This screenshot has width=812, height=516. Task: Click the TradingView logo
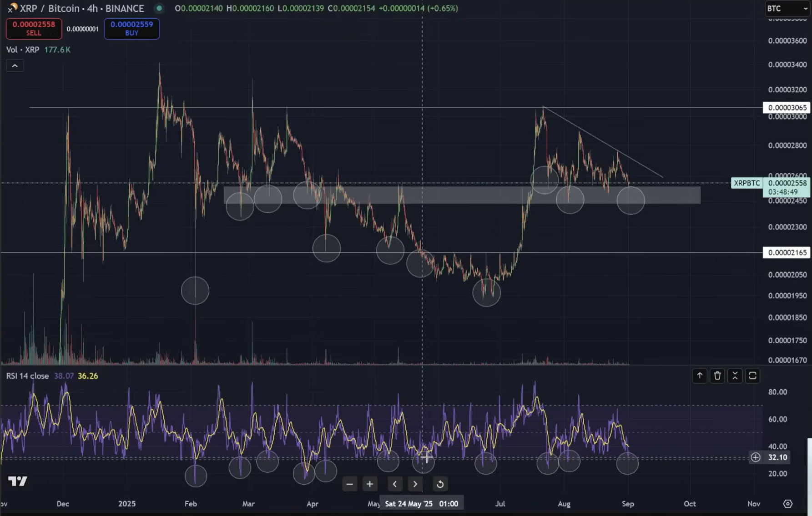(17, 481)
